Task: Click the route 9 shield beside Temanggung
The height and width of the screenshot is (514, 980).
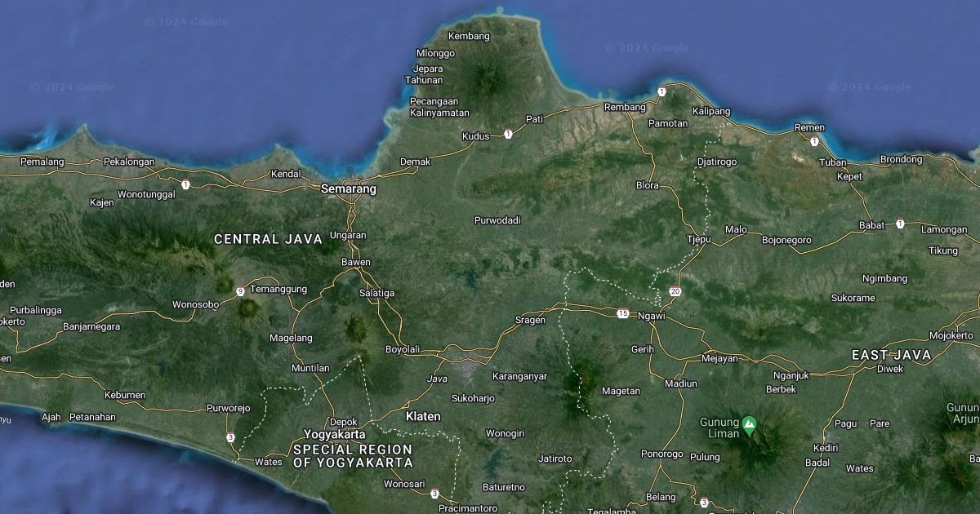Action: [x=240, y=291]
